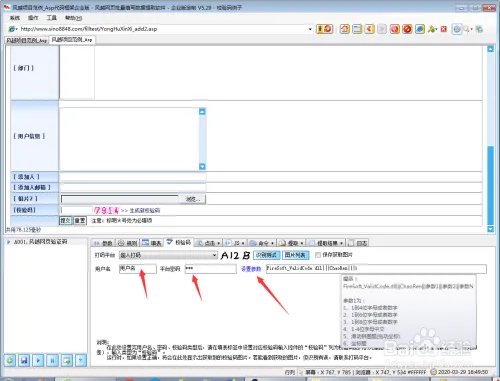Viewport: 500px width, 381px height.
Task: Switch to the 规则 tab
Action: (x=127, y=243)
